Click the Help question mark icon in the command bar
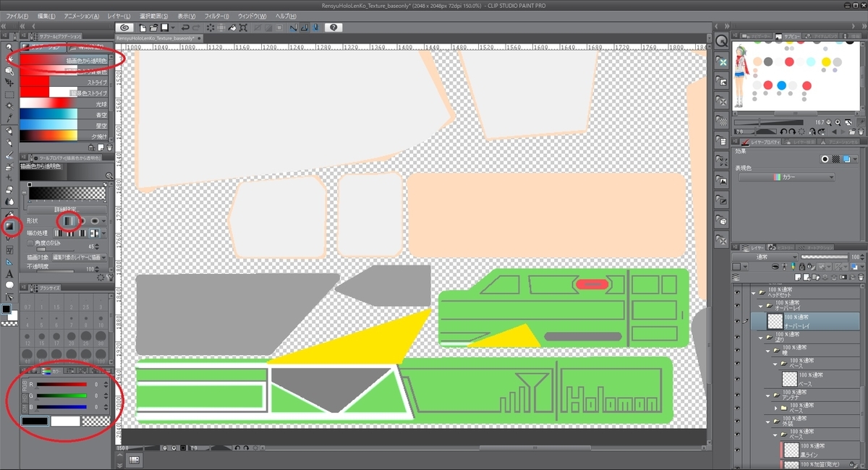 (x=333, y=27)
